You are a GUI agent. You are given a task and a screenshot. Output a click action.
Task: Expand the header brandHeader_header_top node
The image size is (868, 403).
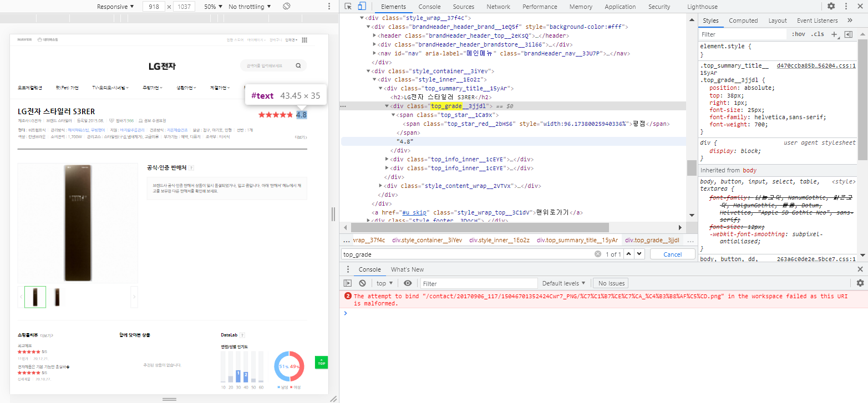point(375,35)
